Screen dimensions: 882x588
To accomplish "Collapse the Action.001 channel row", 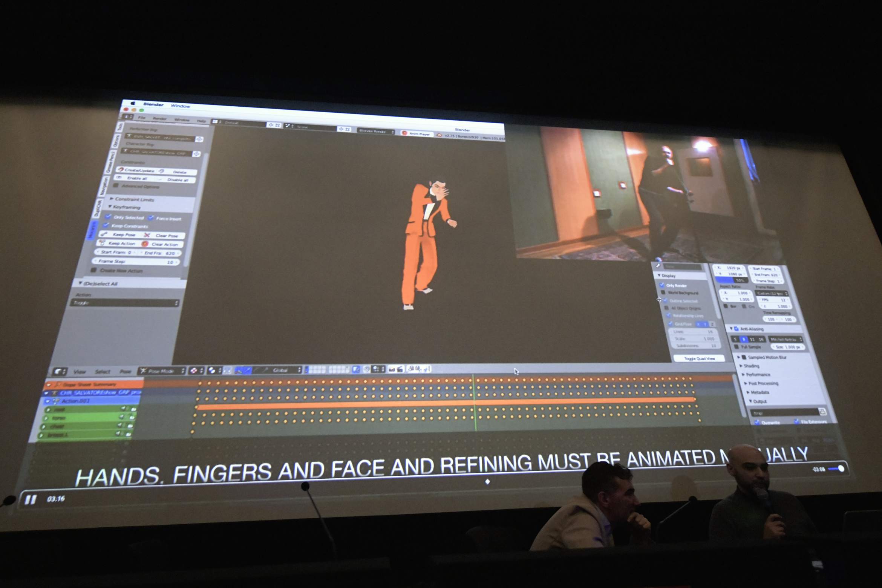I will pos(48,401).
